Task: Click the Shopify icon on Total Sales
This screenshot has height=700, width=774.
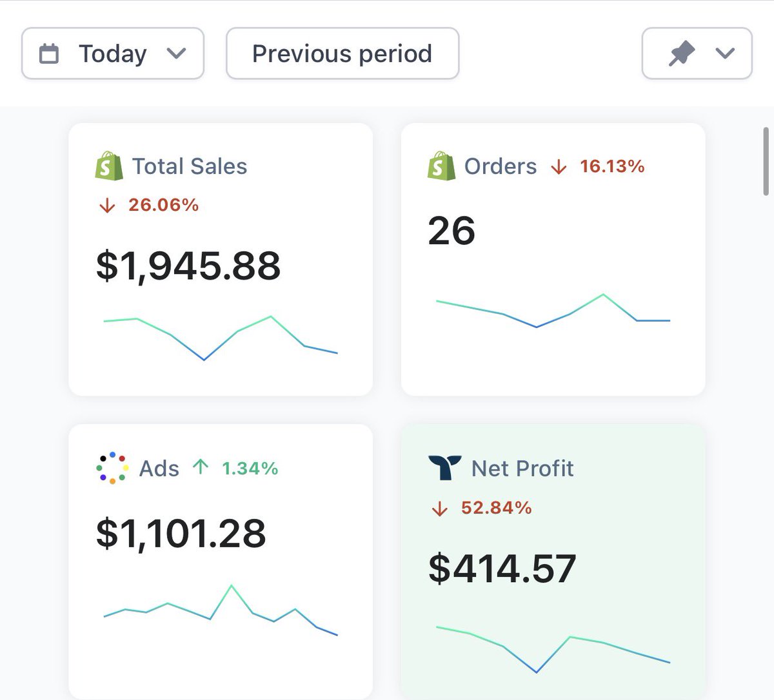Action: (109, 166)
